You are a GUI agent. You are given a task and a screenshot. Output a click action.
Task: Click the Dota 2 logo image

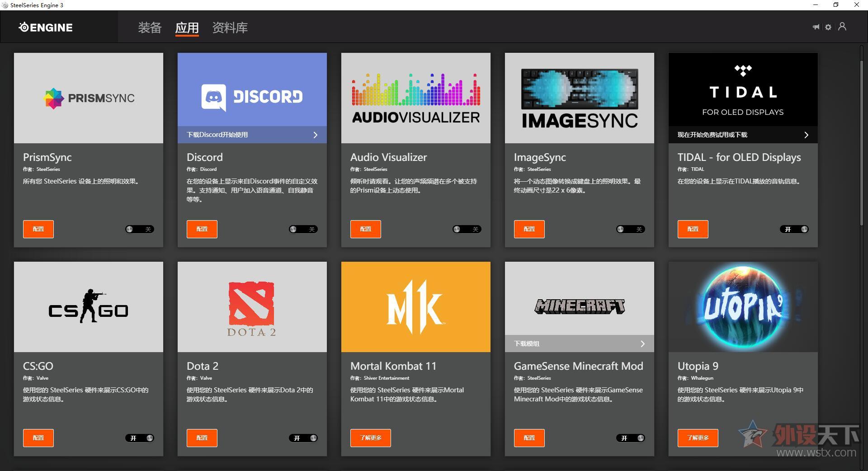coord(252,307)
